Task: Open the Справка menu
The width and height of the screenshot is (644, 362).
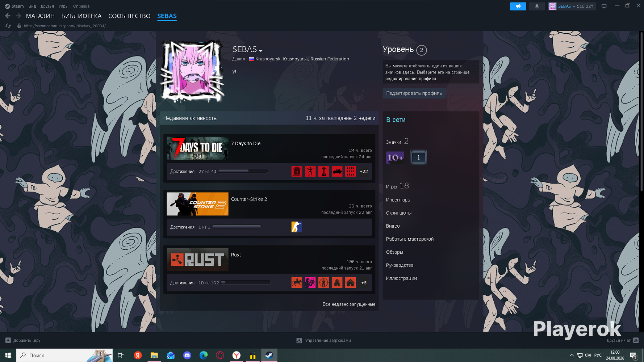Action: pos(81,6)
